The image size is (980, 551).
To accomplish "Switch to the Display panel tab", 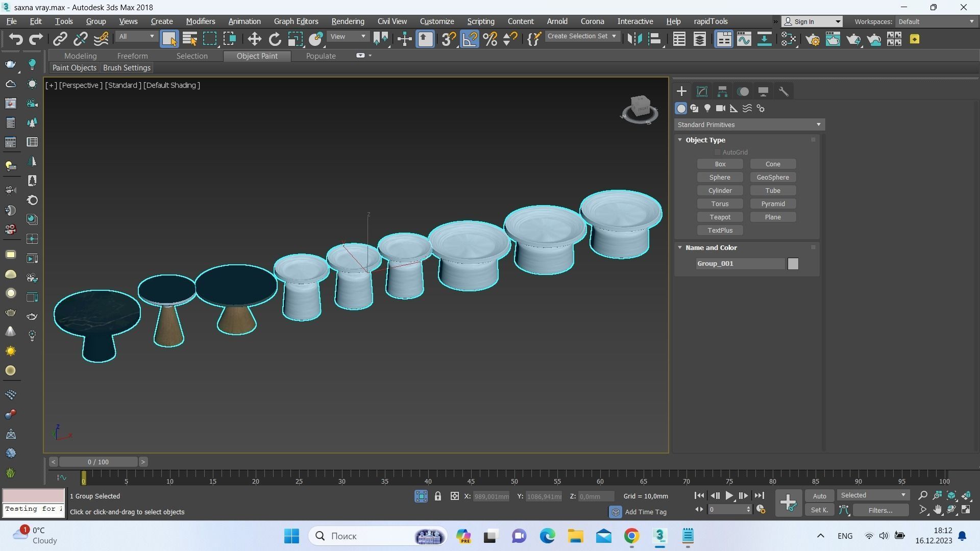I will point(763,92).
